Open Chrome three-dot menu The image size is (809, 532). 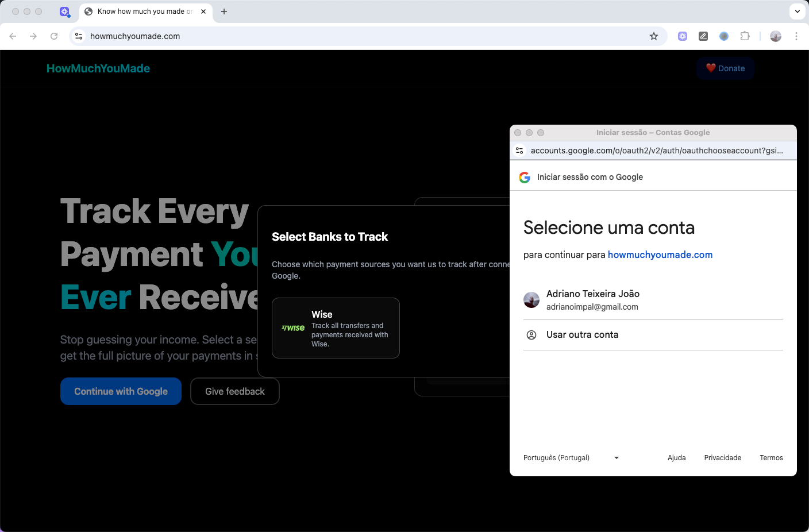[x=796, y=36]
